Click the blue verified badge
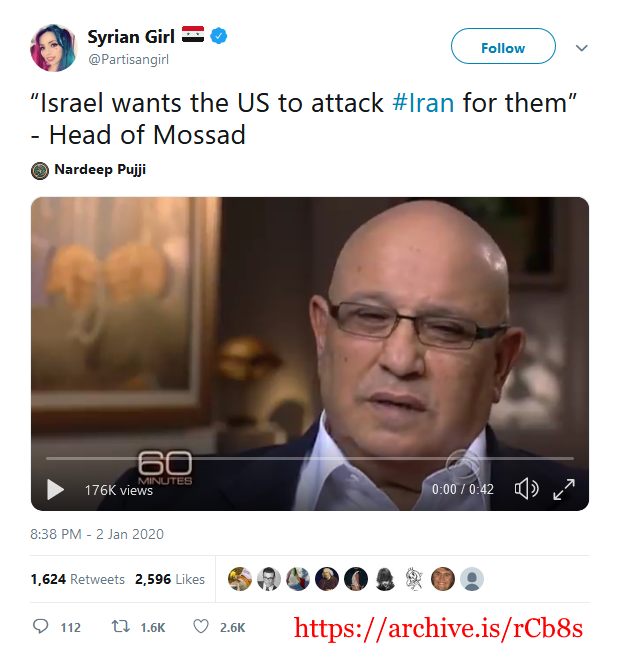This screenshot has height=659, width=619. coord(219,36)
